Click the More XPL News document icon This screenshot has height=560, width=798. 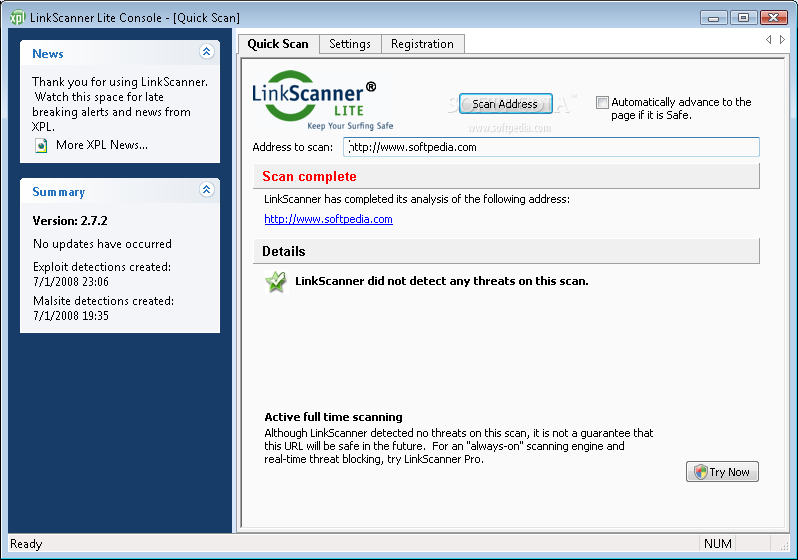pyautogui.click(x=41, y=146)
